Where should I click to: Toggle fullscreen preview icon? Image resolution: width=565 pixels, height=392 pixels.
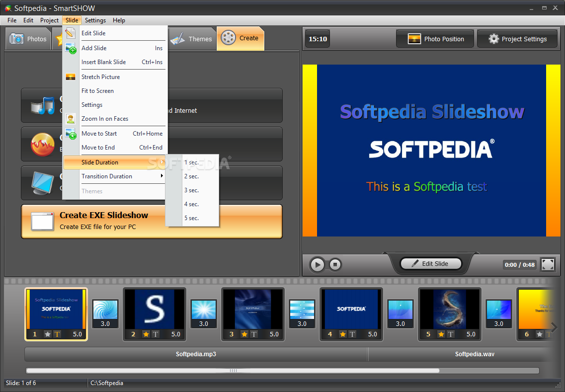[x=548, y=264]
